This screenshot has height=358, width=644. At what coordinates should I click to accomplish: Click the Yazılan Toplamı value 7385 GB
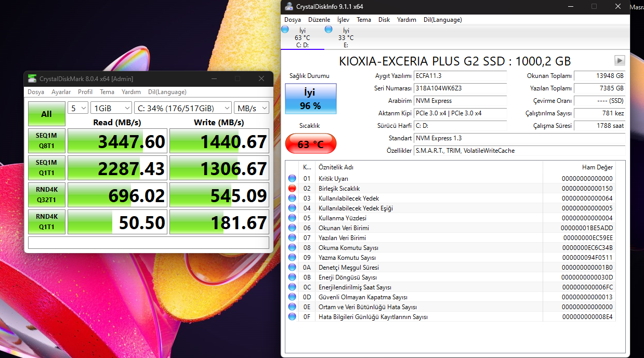(x=599, y=88)
